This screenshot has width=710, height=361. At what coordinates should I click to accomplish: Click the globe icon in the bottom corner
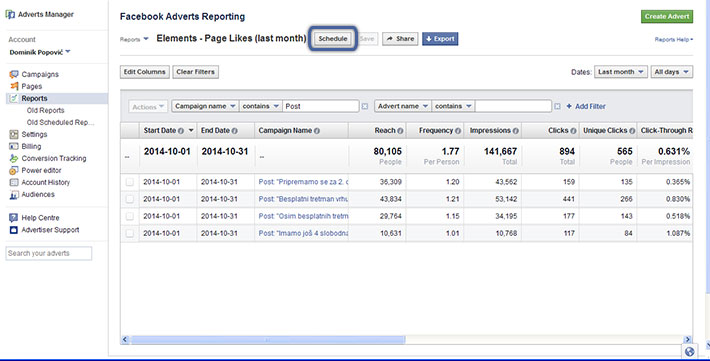pyautogui.click(x=690, y=351)
